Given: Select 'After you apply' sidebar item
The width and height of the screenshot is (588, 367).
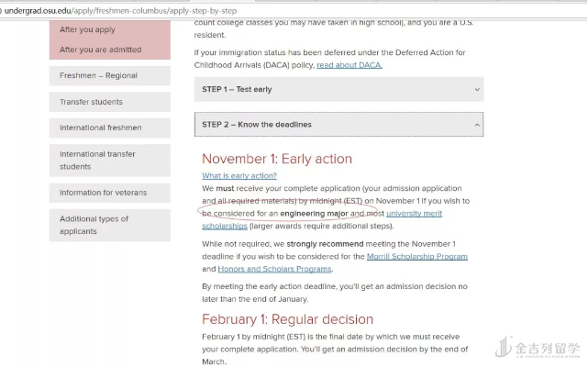Looking at the screenshot, I should pos(88,29).
